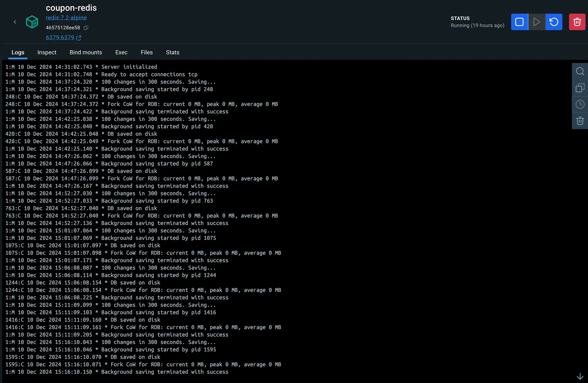Restart the coupon-redis container
588x383 pixels.
(x=554, y=22)
